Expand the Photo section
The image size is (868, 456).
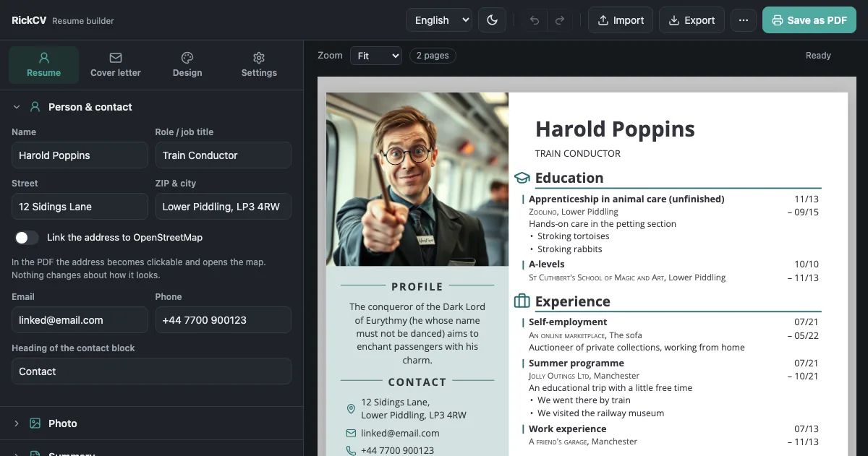(151, 423)
